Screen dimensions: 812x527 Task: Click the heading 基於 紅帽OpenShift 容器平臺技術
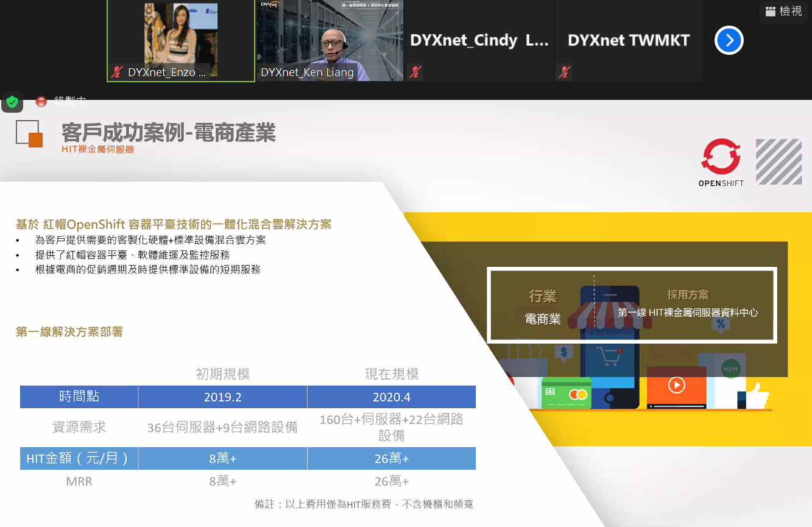174,224
